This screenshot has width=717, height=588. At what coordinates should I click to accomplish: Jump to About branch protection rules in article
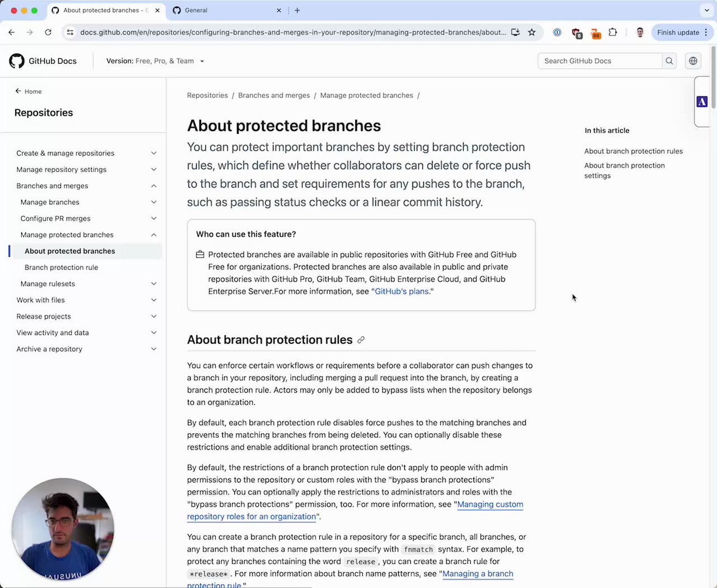634,151
